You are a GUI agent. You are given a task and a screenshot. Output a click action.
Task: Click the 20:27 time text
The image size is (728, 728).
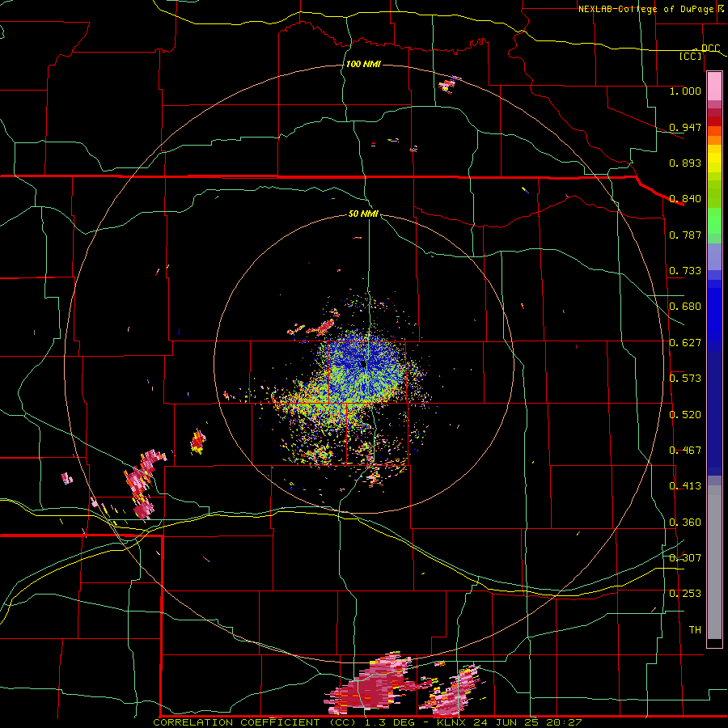coord(564,722)
